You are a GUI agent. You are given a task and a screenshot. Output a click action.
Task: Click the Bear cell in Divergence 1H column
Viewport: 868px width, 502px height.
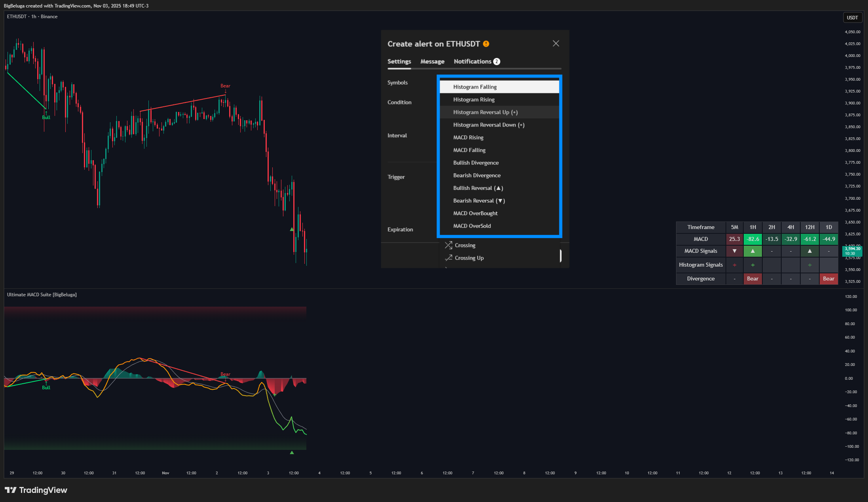pos(753,279)
